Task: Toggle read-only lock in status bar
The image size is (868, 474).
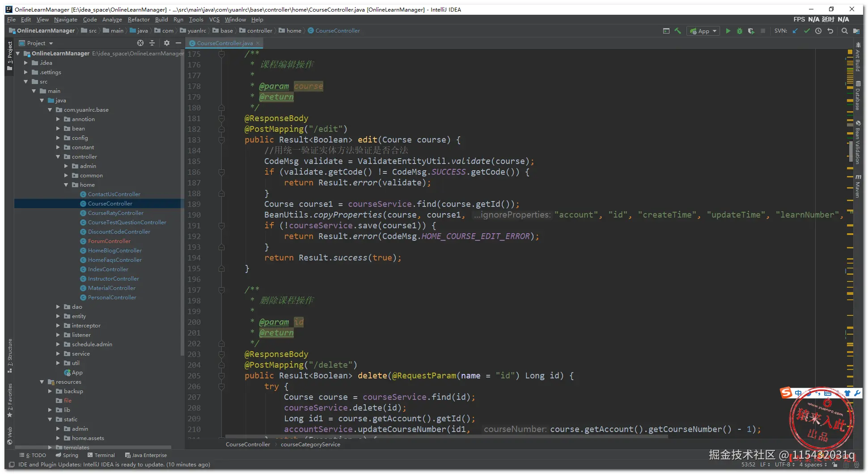Action: 834,465
